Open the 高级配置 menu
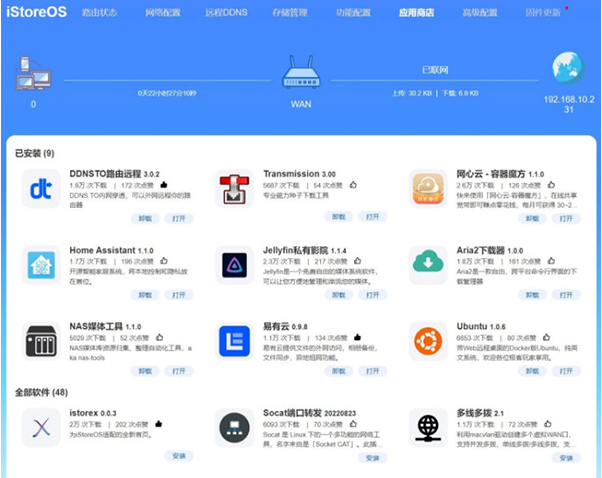 tap(480, 13)
